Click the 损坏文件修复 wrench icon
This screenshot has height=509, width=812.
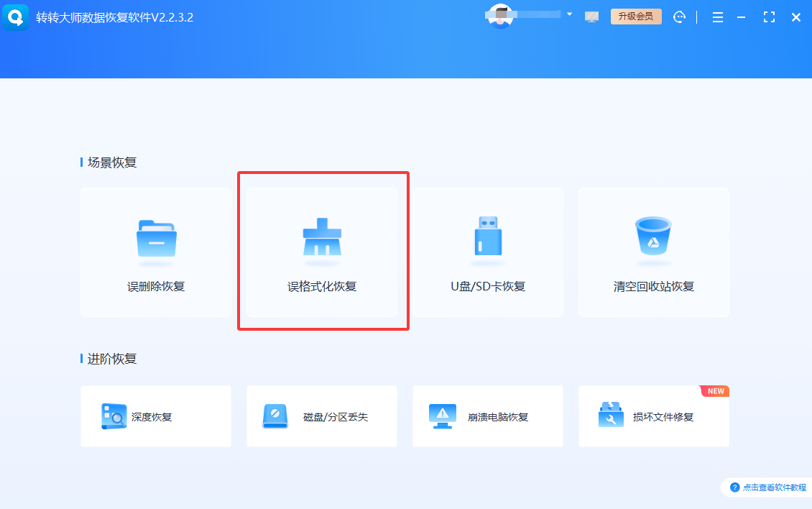(611, 415)
